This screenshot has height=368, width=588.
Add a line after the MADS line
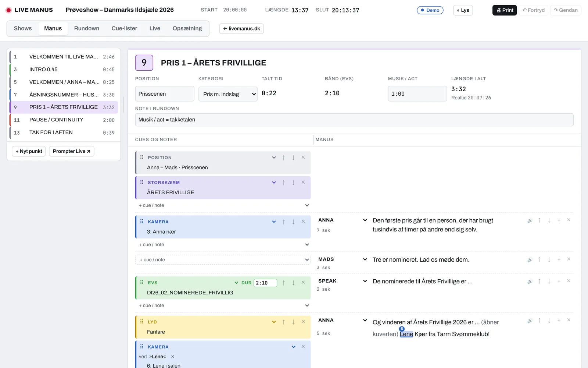559,259
